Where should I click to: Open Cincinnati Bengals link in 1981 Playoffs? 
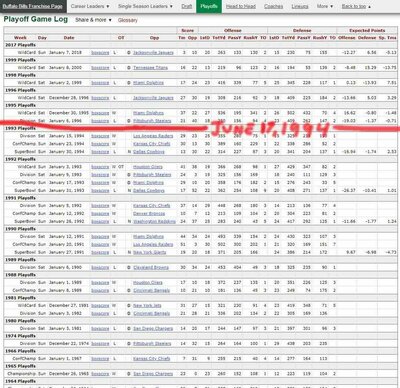151,313
